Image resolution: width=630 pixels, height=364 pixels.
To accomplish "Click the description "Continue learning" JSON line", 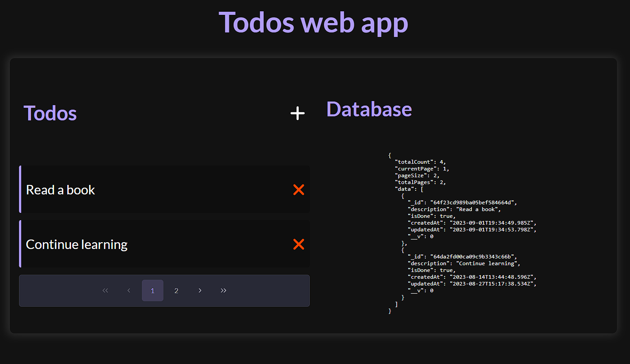I will pos(464,263).
